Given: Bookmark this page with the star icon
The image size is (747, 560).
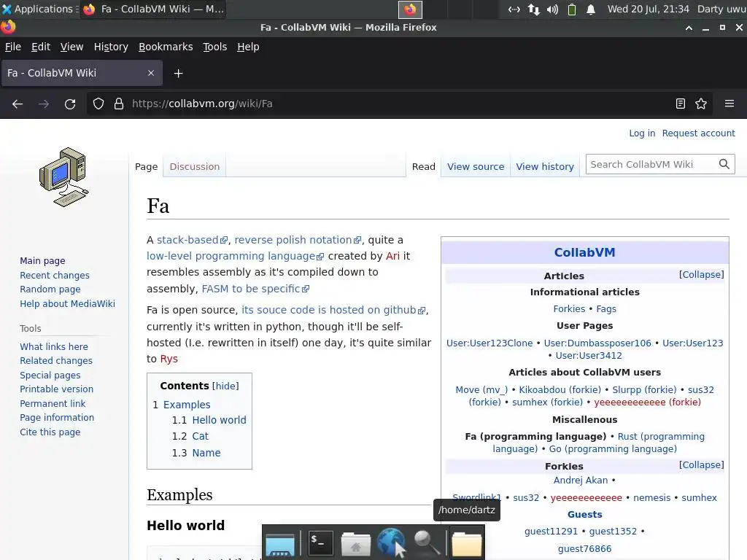Looking at the screenshot, I should [701, 104].
